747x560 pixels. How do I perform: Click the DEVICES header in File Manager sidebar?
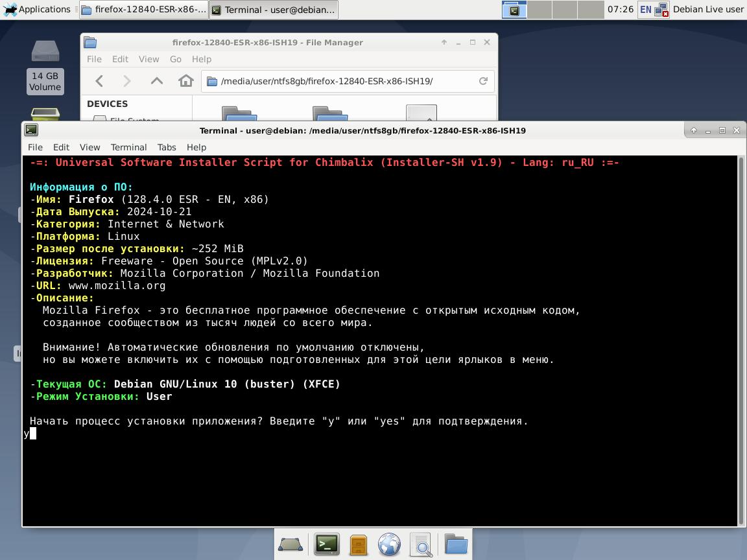click(x=107, y=104)
